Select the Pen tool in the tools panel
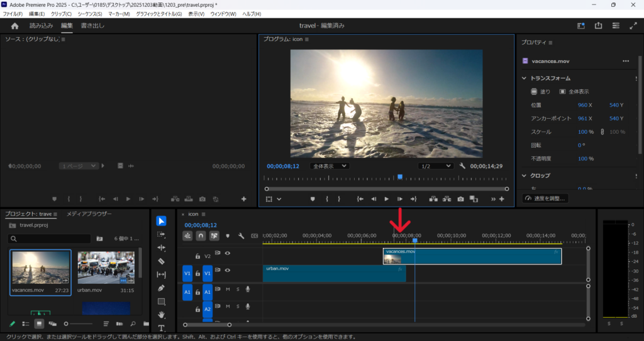 tap(161, 288)
